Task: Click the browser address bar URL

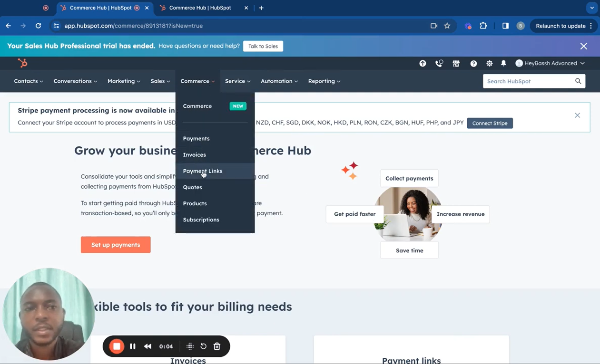Action: pyautogui.click(x=134, y=26)
